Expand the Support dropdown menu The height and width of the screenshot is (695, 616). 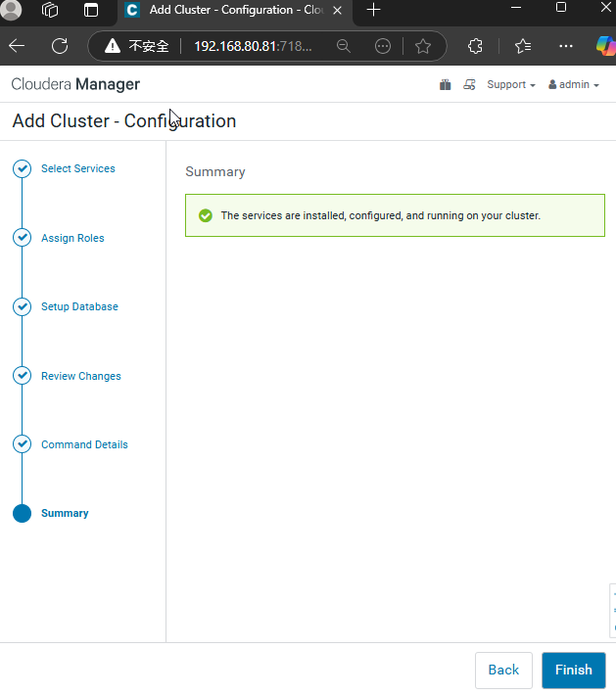(511, 84)
